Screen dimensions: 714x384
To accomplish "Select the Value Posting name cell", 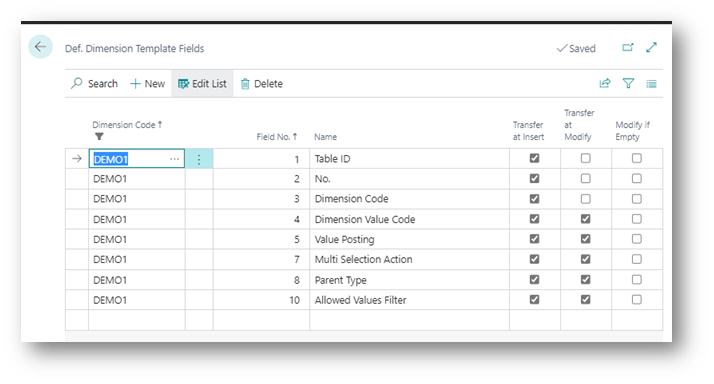I will [409, 239].
